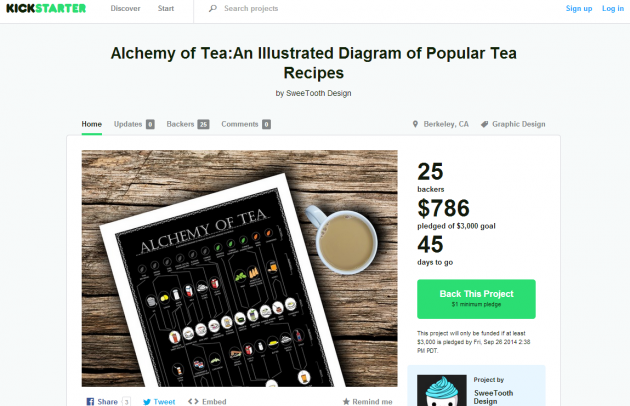Click the Back This Project button

[476, 299]
